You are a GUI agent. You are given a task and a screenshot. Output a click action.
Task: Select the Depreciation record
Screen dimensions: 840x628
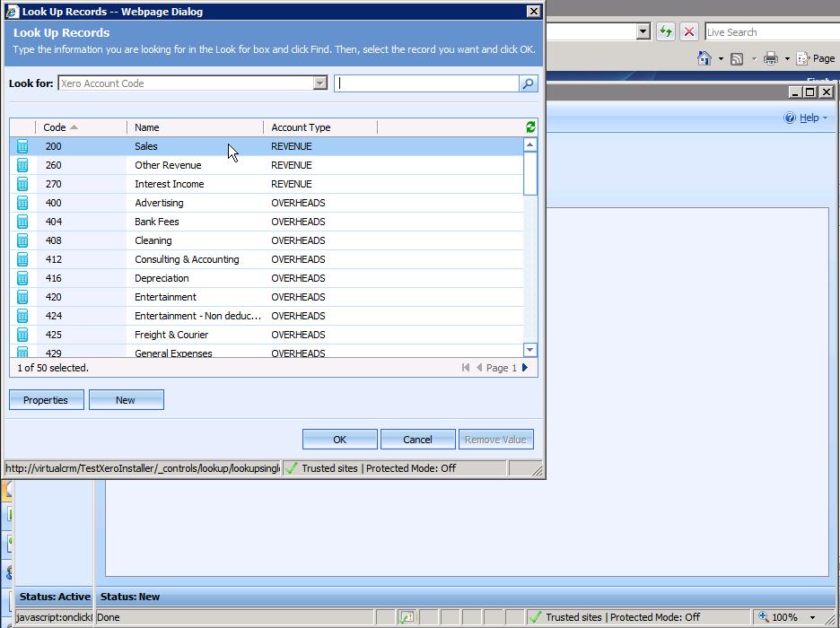point(267,278)
